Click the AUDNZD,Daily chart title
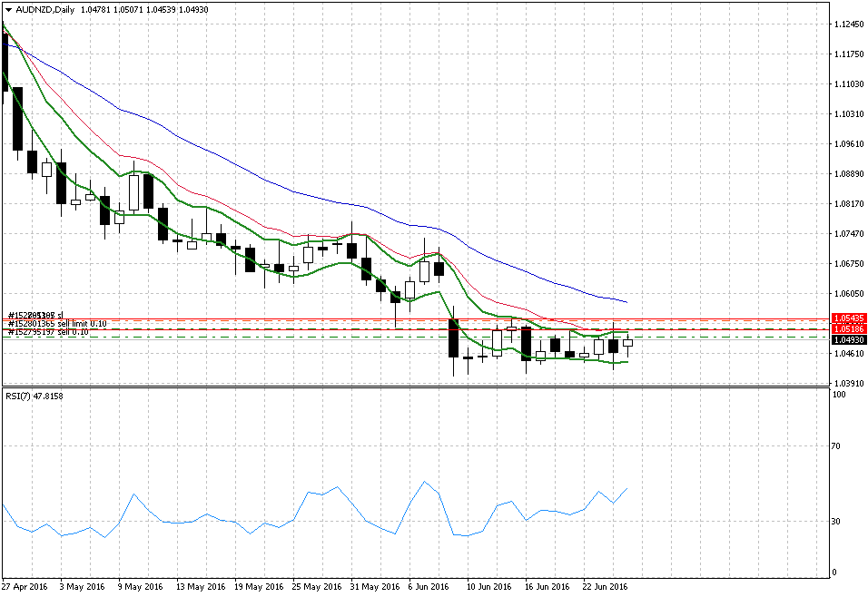Screen dimensions: 868x597 (44, 9)
